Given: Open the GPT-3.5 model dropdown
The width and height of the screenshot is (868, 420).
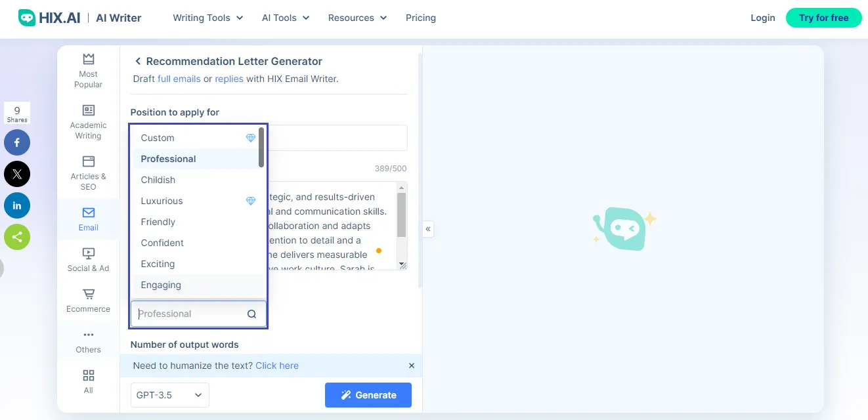Looking at the screenshot, I should click(169, 394).
